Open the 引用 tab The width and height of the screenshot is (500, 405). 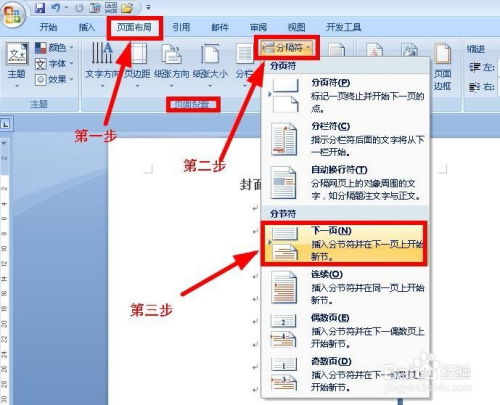[181, 27]
